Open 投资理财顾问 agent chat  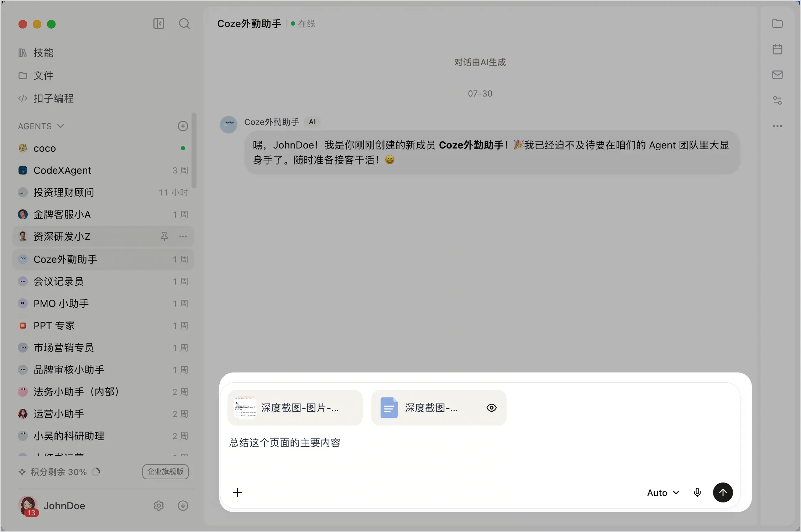[103, 192]
